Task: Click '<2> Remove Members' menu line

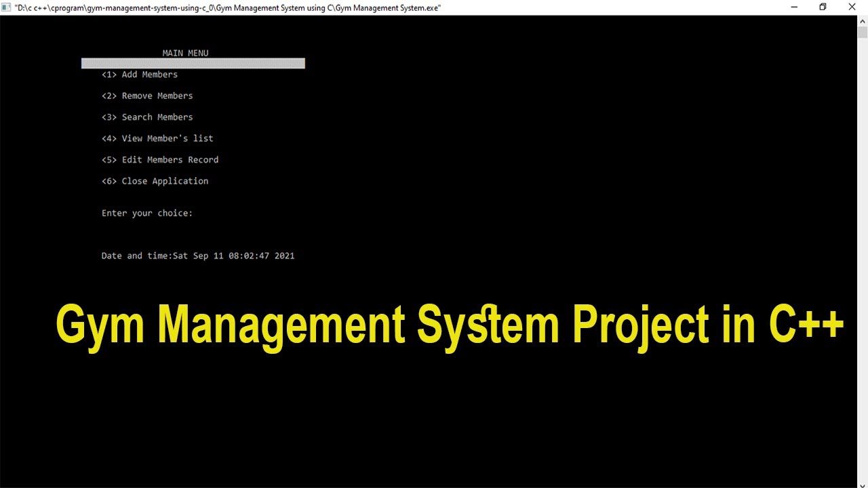Action: [147, 96]
